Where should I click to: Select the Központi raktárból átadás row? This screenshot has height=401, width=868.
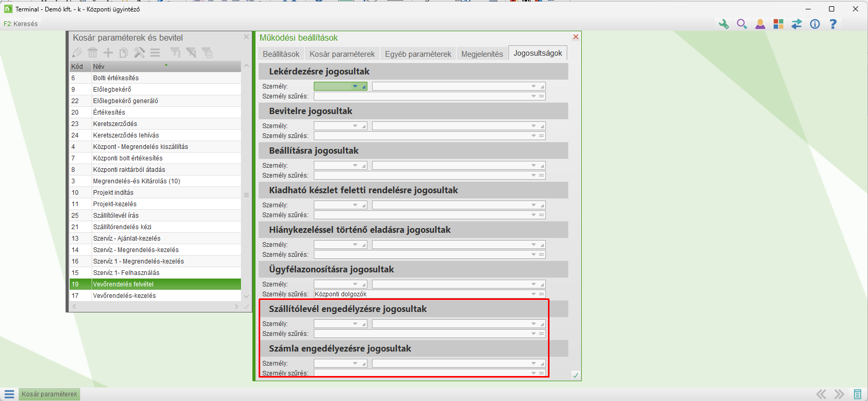(x=155, y=170)
